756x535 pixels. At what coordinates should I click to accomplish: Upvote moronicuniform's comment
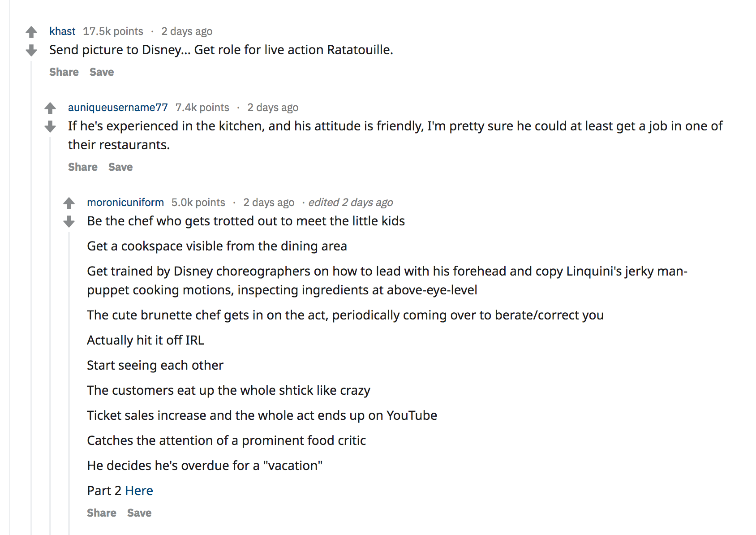click(x=69, y=203)
